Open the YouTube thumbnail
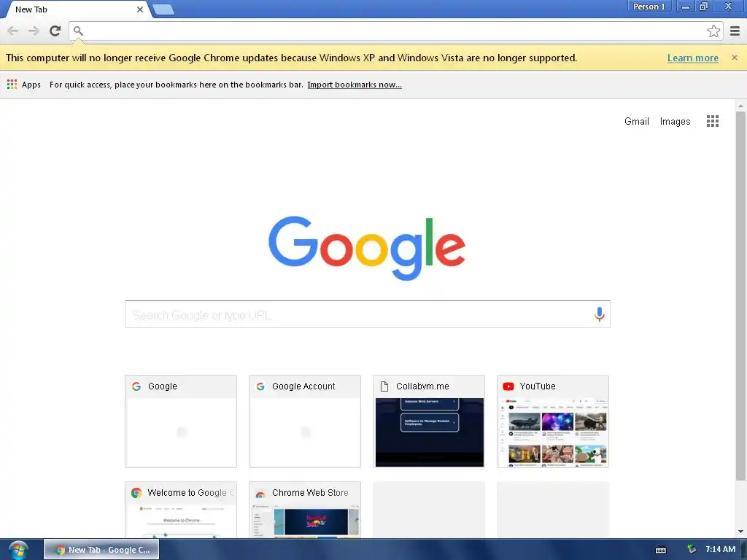 [553, 421]
